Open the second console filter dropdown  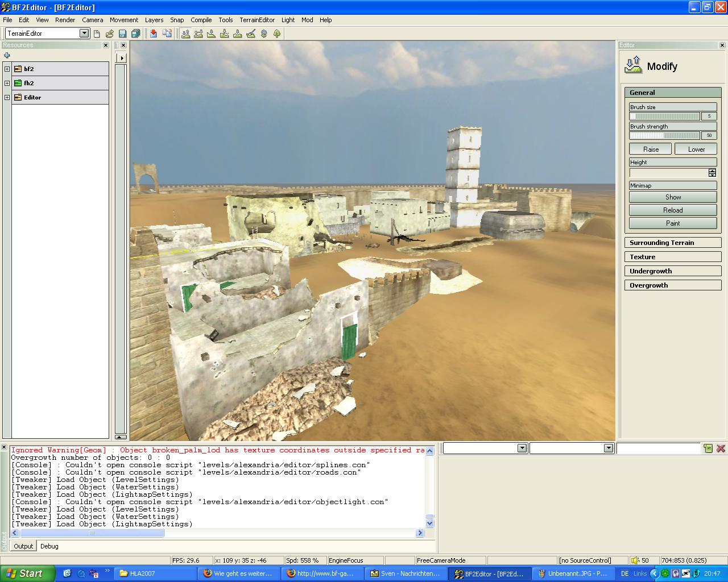click(609, 448)
